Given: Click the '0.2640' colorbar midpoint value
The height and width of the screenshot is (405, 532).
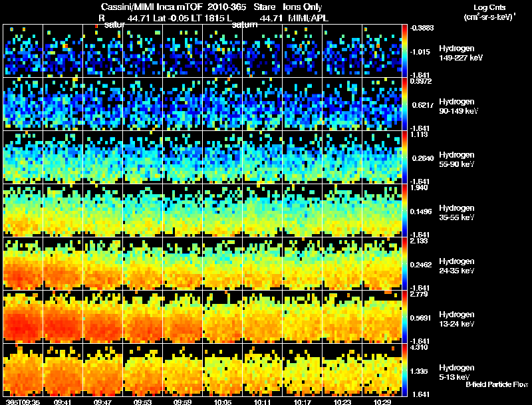Looking at the screenshot, I should pyautogui.click(x=422, y=158).
